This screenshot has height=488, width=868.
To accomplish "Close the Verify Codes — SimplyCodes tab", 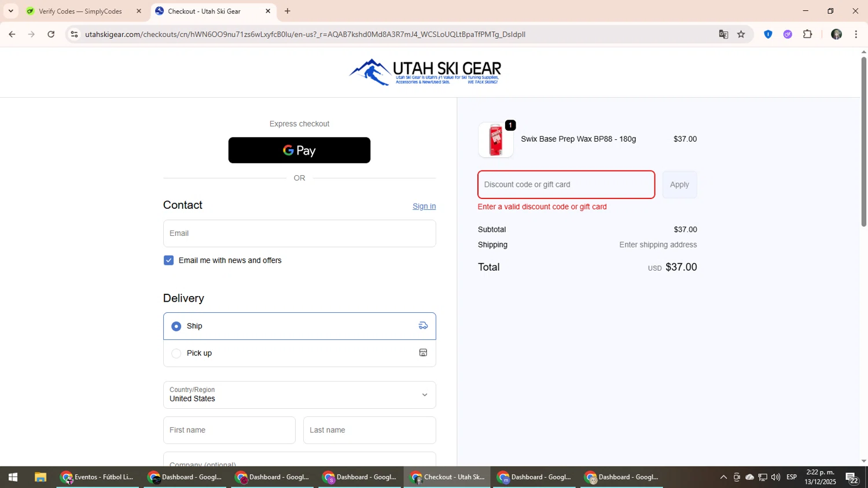I will [x=139, y=11].
